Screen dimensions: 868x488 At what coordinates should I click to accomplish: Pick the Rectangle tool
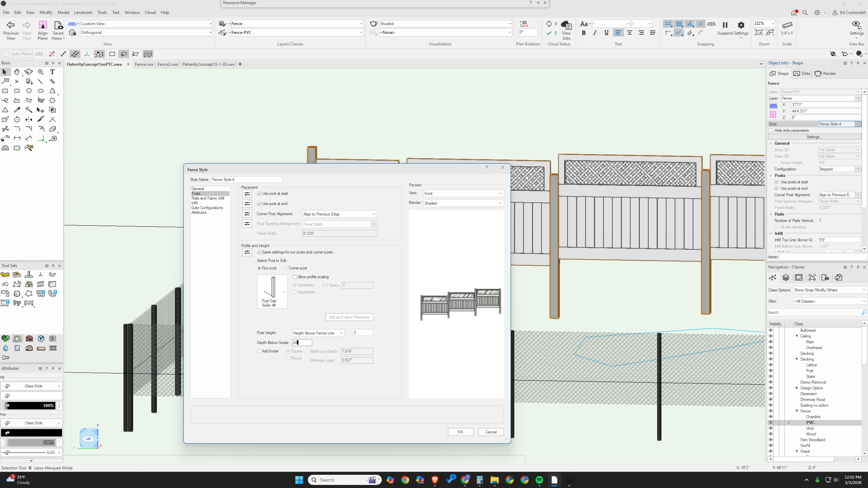[x=5, y=91]
